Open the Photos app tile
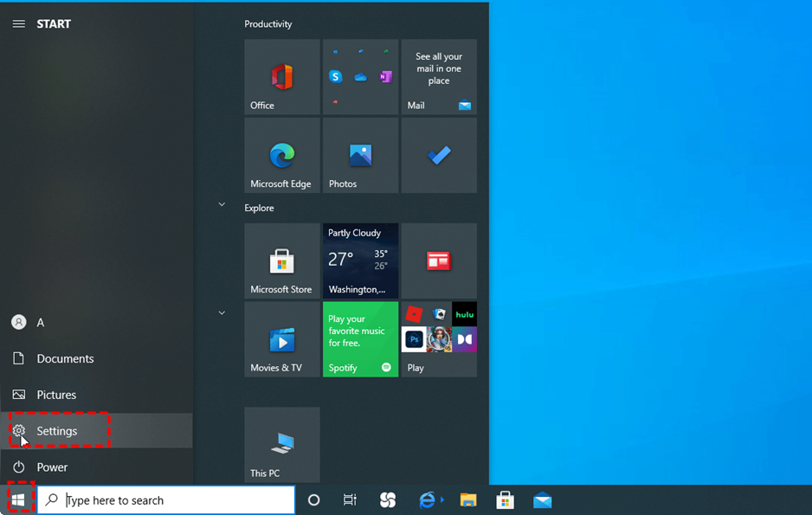Viewport: 812px width, 515px height. [360, 156]
